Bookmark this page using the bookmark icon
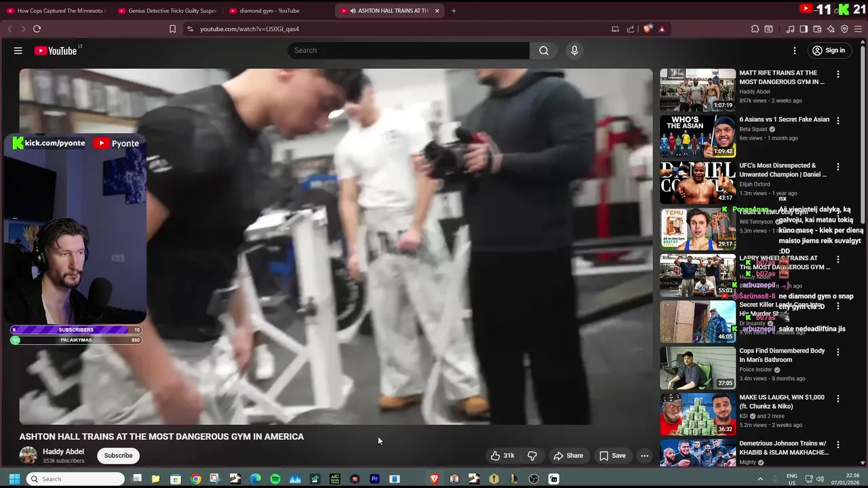868x488 pixels. [x=172, y=29]
